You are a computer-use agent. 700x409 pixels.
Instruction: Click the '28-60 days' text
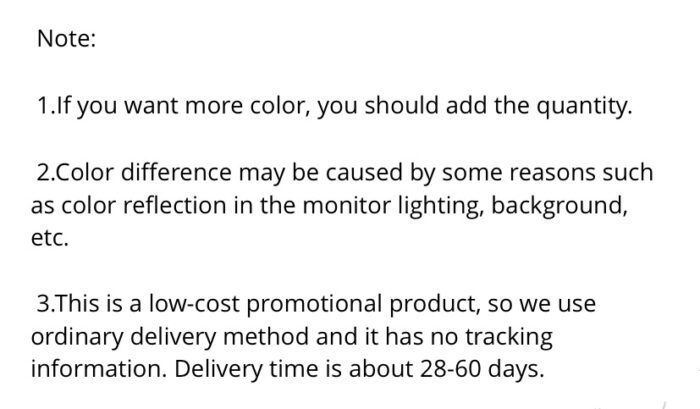coord(482,370)
